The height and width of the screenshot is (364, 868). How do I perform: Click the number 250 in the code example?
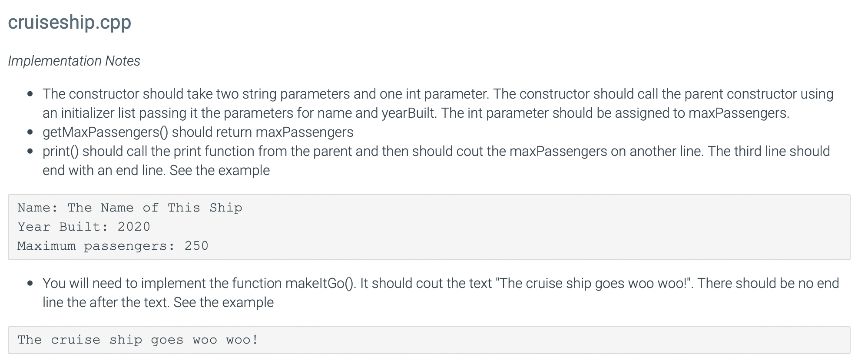coord(196,246)
